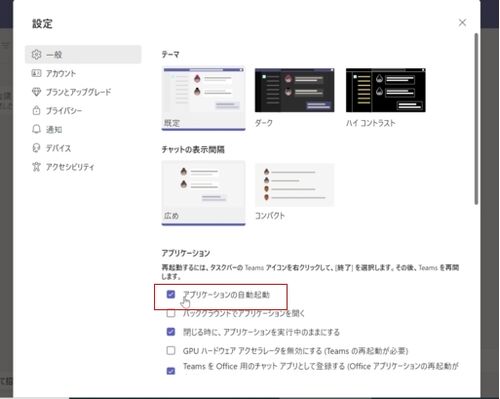Click the diamond icon beside プランとアップグレード
Viewport: 500px width, 399px height.
coord(36,92)
